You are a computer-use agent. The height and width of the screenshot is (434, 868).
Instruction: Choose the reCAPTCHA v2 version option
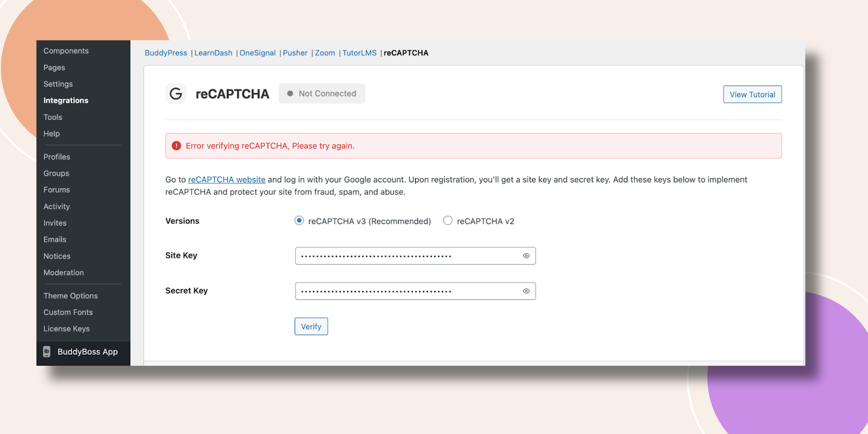click(x=448, y=221)
